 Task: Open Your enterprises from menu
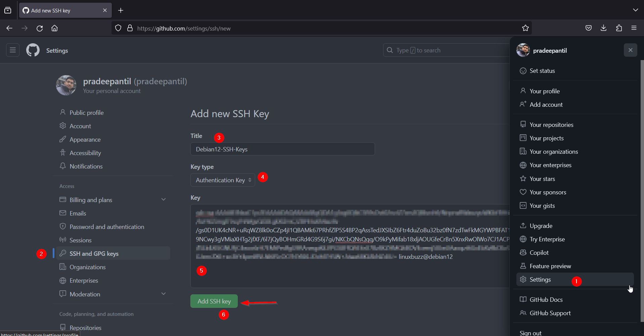coord(575,165)
